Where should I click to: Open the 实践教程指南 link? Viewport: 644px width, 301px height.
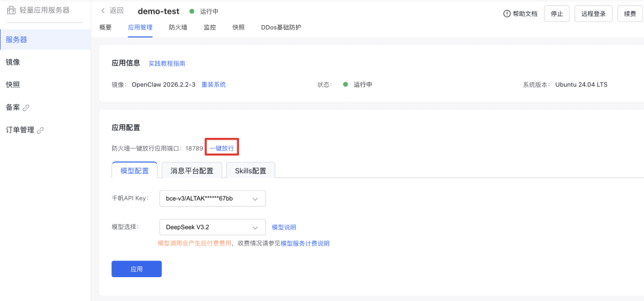[166, 63]
